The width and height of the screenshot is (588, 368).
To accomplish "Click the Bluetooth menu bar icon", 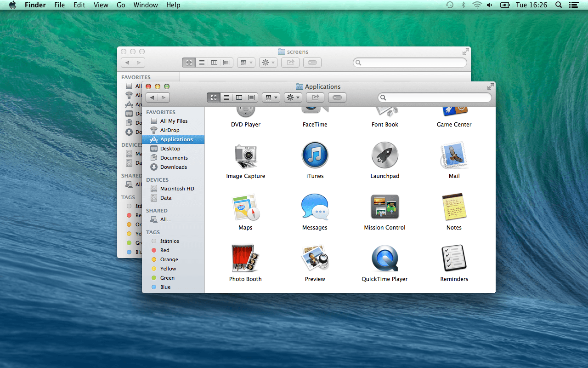I will coord(464,5).
